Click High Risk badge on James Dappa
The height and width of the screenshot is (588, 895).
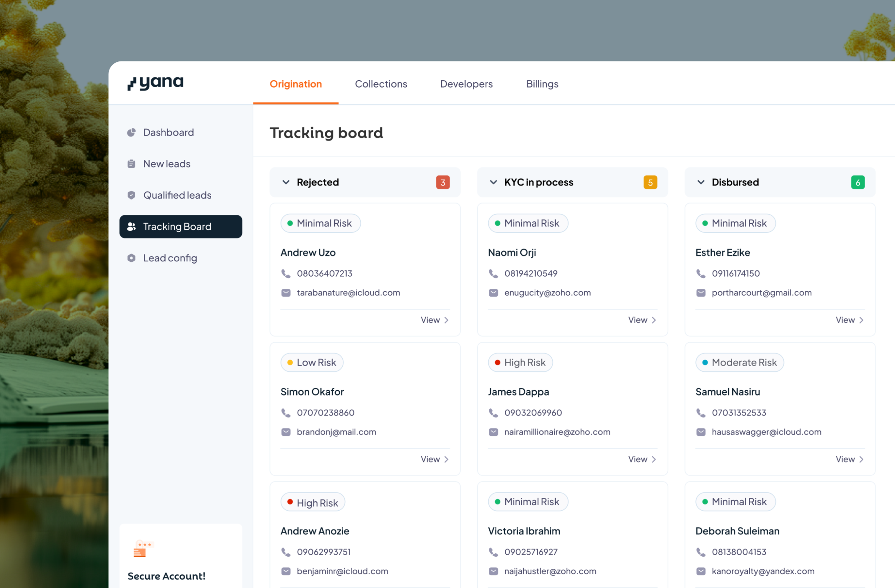(x=520, y=362)
